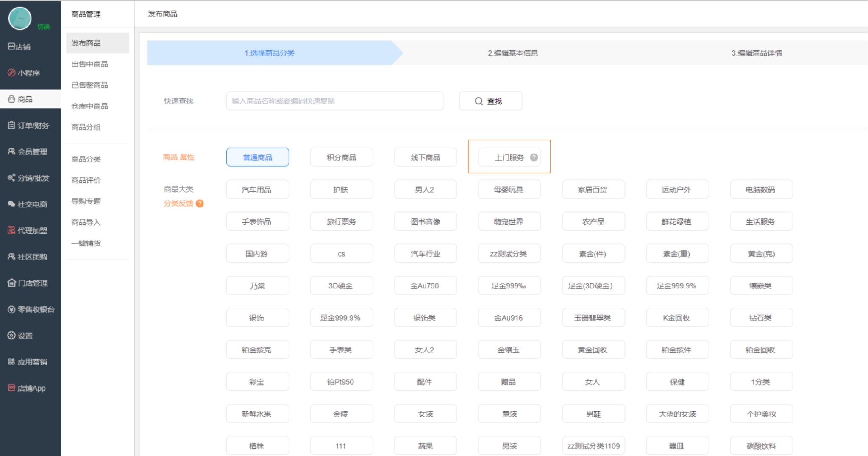Open 社区团购 in the sidebar
This screenshot has height=456, width=868.
click(x=28, y=257)
